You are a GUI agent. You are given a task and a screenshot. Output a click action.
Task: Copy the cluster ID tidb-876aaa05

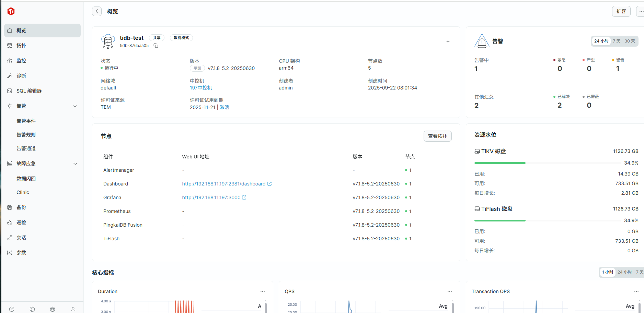tap(156, 46)
